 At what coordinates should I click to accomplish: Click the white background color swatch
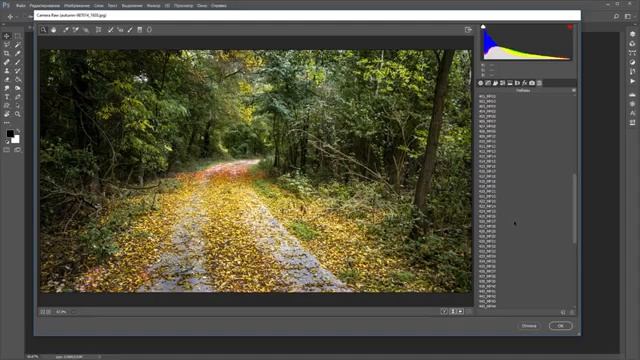(x=16, y=140)
